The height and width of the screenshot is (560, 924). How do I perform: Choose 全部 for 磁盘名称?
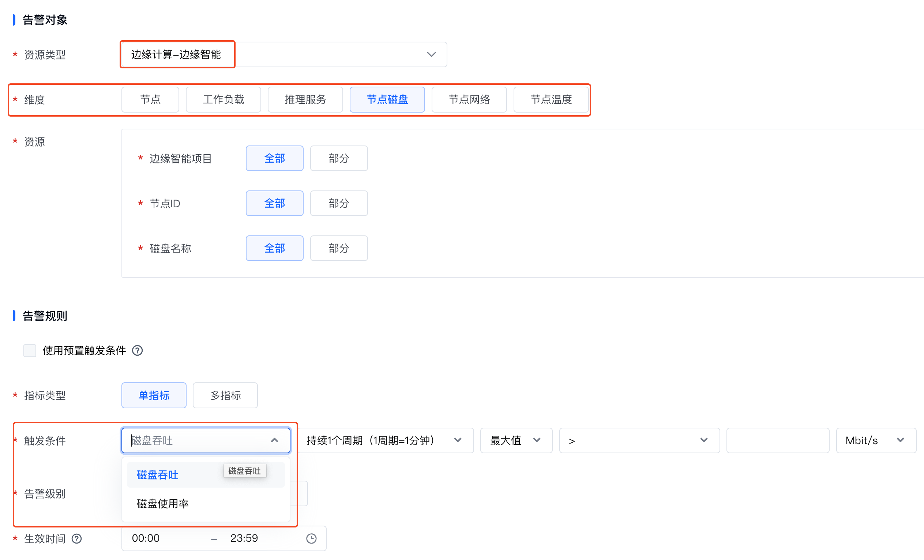tap(274, 248)
